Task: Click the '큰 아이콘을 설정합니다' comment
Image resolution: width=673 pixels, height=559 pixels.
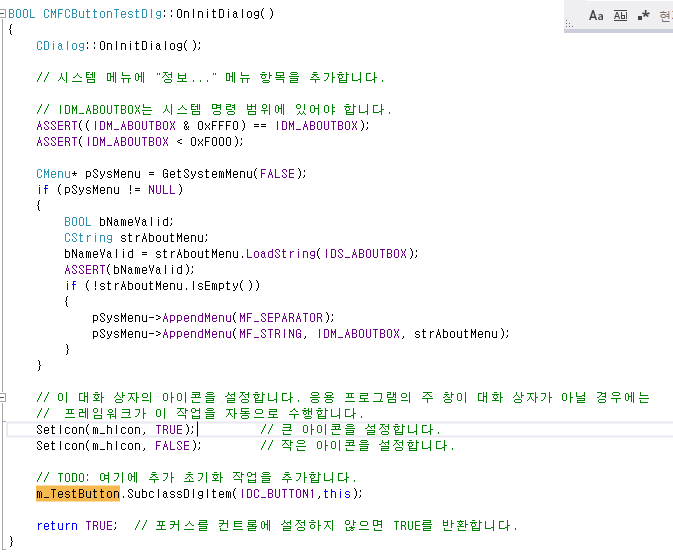Action: (351, 429)
